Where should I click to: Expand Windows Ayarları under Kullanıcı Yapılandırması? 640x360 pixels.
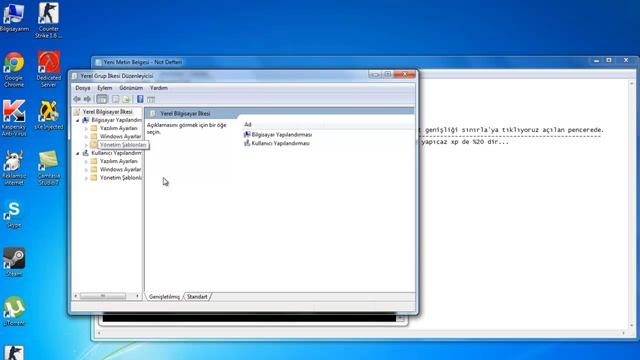point(86,170)
